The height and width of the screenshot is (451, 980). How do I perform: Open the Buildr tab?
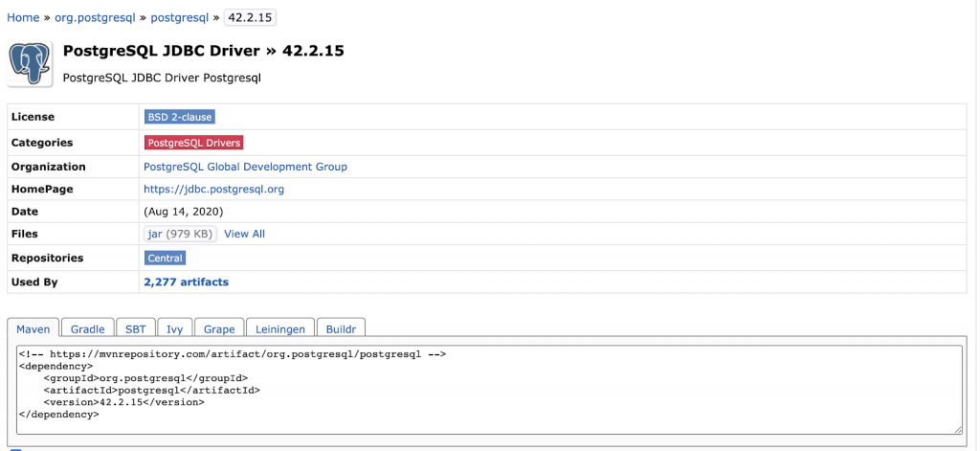pyautogui.click(x=341, y=328)
